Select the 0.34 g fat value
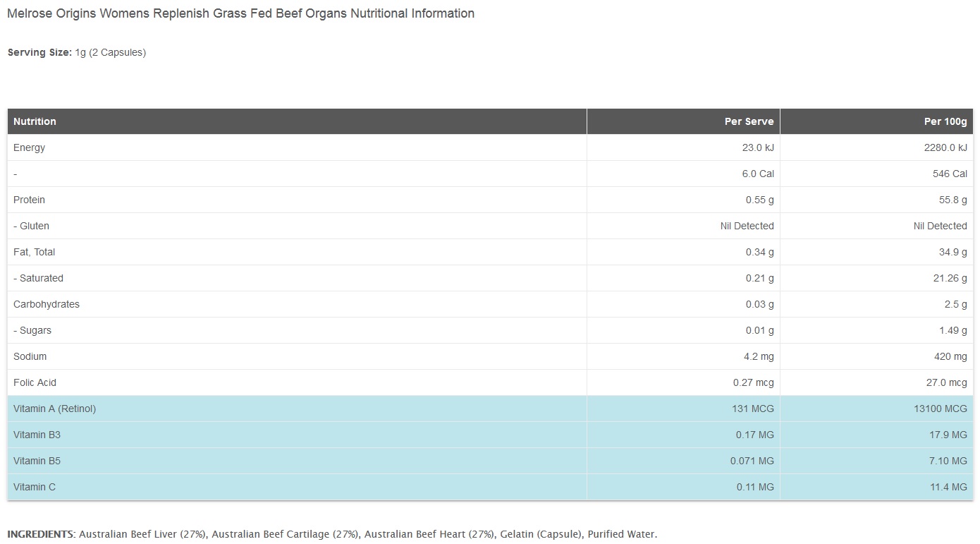The image size is (980, 544). coord(760,252)
